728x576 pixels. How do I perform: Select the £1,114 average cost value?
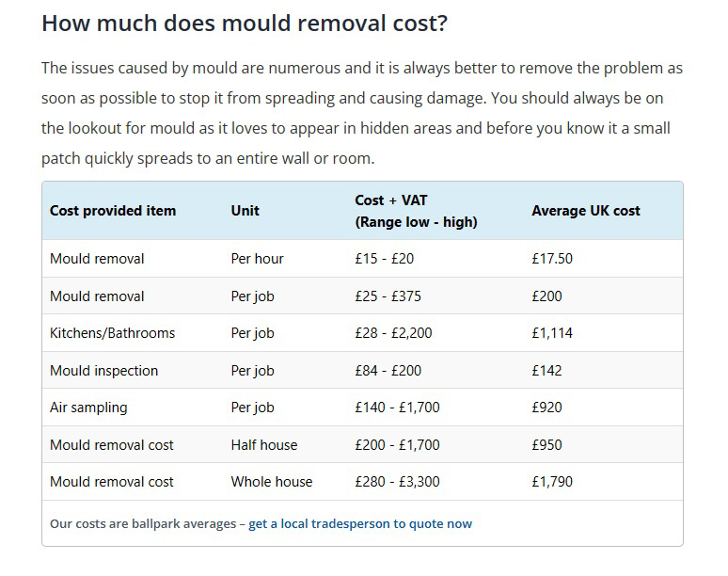[x=552, y=333]
